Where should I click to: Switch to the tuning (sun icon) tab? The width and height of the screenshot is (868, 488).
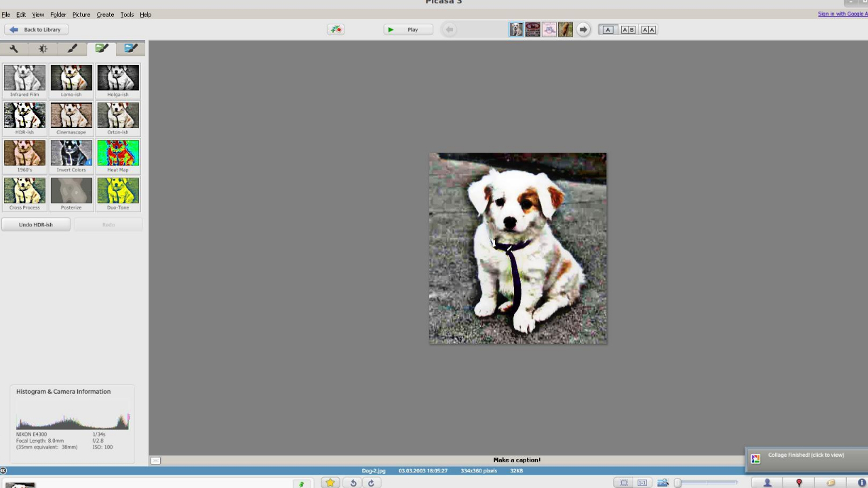[x=43, y=49]
